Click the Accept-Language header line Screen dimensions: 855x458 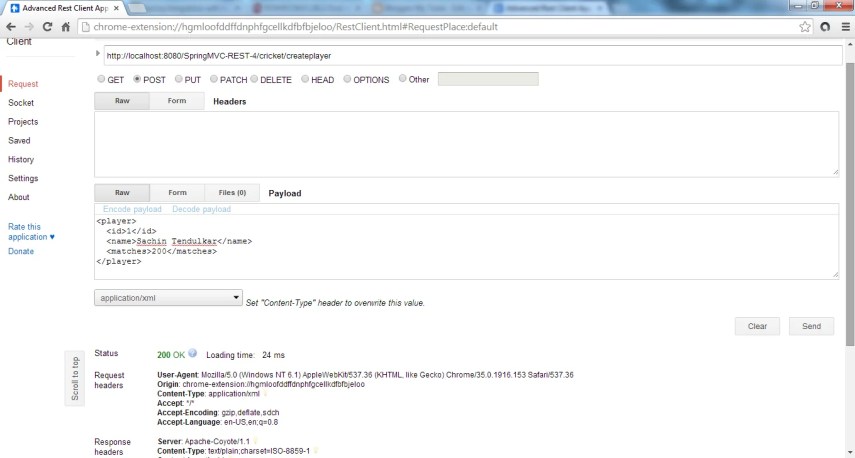(x=218, y=422)
